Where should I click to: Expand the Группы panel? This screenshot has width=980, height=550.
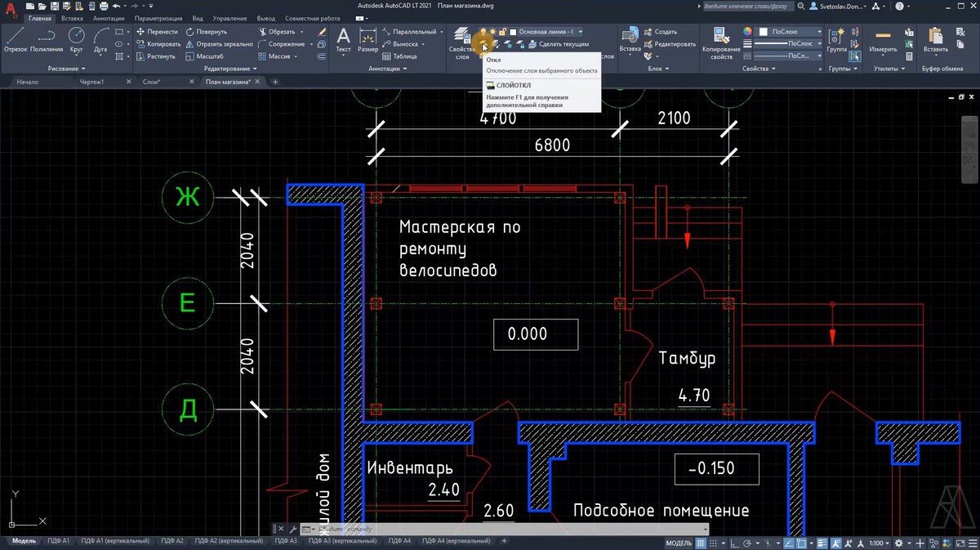pos(843,69)
